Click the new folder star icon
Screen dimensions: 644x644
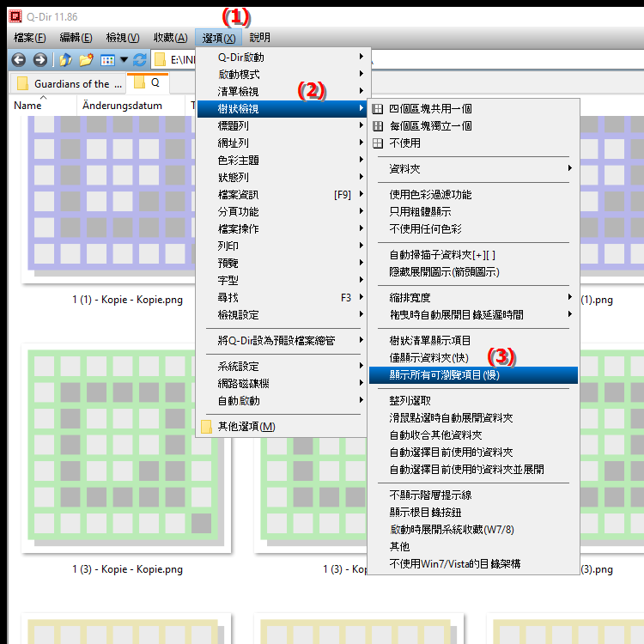click(x=86, y=60)
